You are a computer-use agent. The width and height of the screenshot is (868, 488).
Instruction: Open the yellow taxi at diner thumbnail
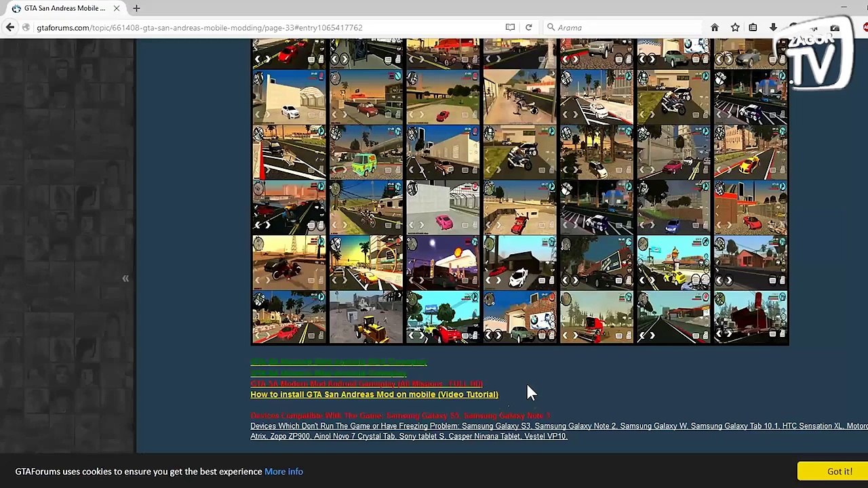click(x=674, y=262)
